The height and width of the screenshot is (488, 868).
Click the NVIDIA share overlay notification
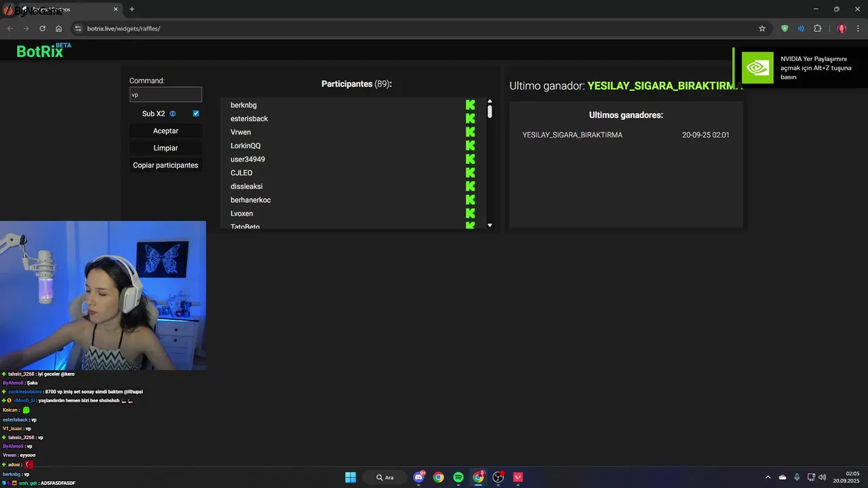click(800, 68)
